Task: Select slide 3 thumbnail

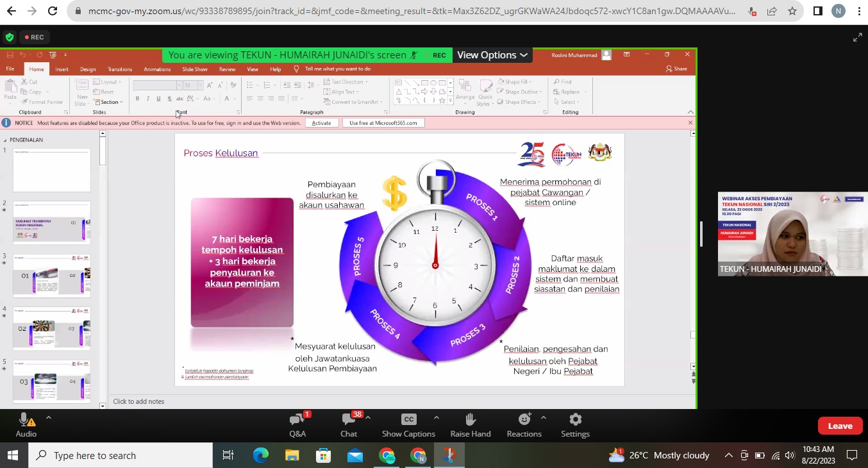Action: (x=52, y=275)
